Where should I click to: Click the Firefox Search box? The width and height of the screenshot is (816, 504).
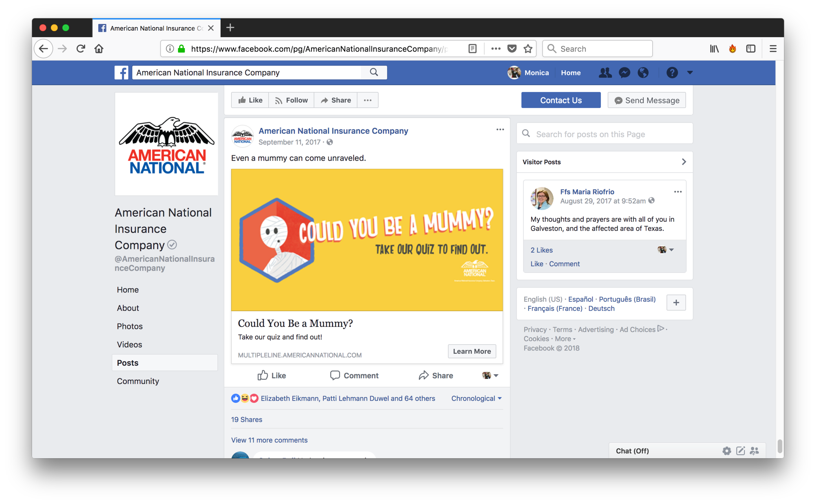[x=597, y=49]
